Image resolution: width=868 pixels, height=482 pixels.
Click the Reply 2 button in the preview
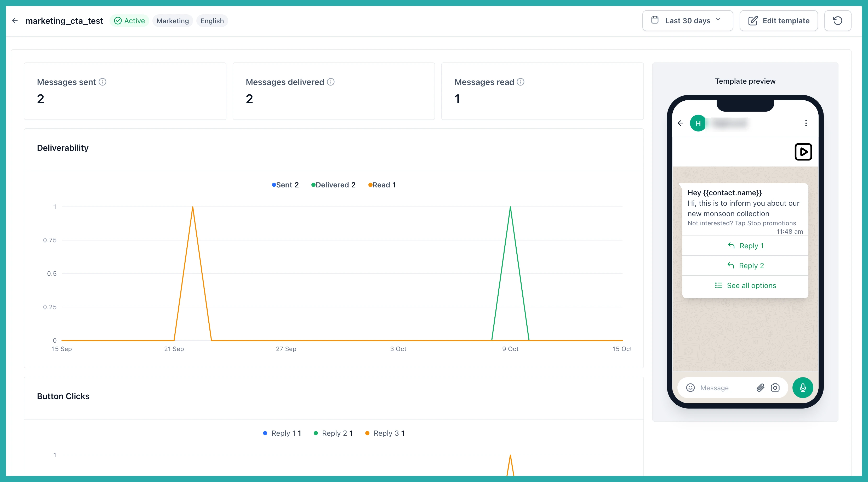click(x=745, y=266)
